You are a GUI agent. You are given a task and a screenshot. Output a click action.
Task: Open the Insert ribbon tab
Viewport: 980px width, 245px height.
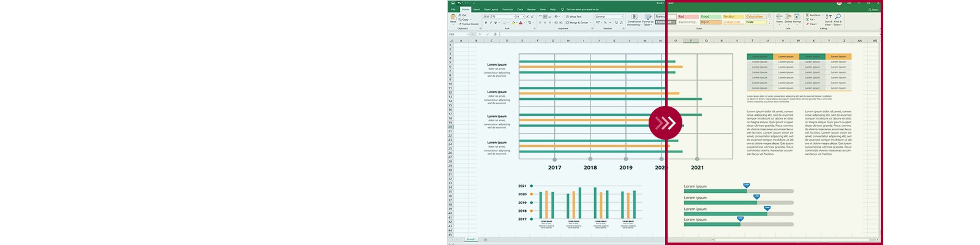pos(477,9)
